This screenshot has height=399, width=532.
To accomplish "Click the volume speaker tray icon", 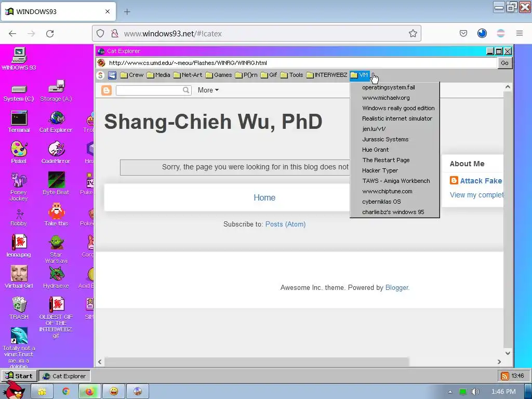I will click(x=475, y=392).
